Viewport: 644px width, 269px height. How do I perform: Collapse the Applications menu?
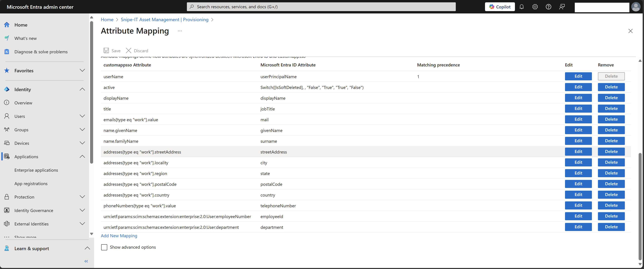(x=82, y=157)
